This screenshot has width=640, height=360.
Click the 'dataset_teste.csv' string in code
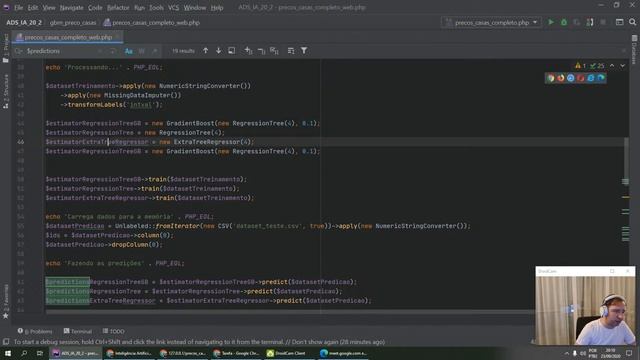[x=268, y=226]
